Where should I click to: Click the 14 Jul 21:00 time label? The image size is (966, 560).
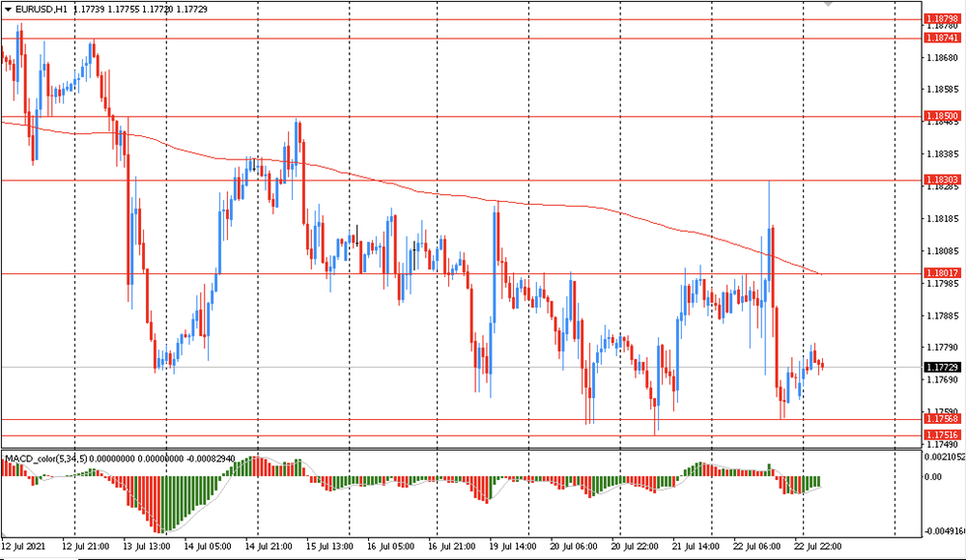[269, 546]
